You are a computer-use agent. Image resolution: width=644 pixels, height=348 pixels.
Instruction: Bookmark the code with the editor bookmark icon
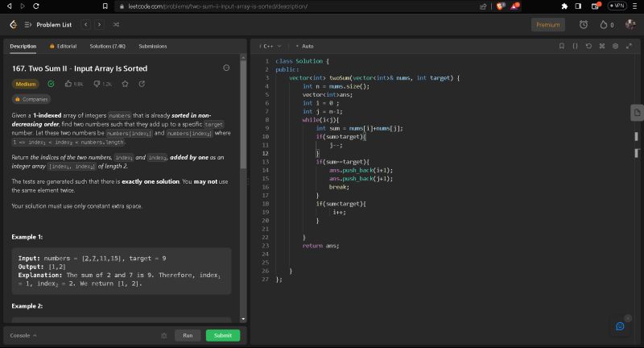pos(561,46)
